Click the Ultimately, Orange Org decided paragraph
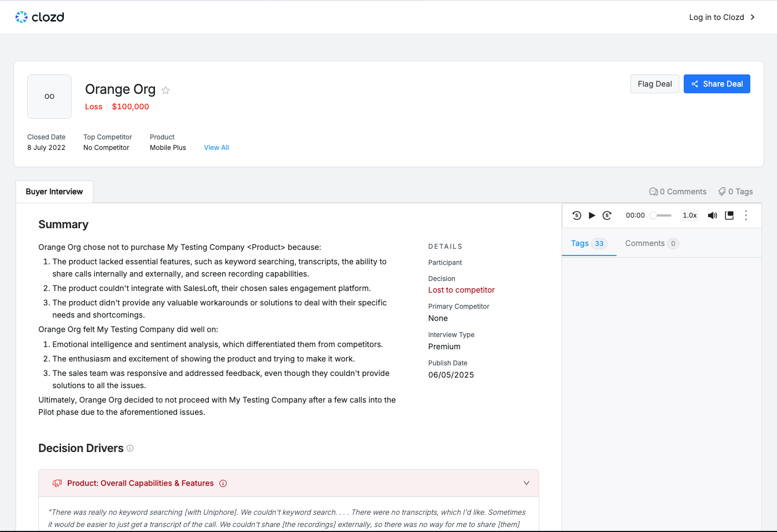Image resolution: width=777 pixels, height=532 pixels. pyautogui.click(x=217, y=406)
